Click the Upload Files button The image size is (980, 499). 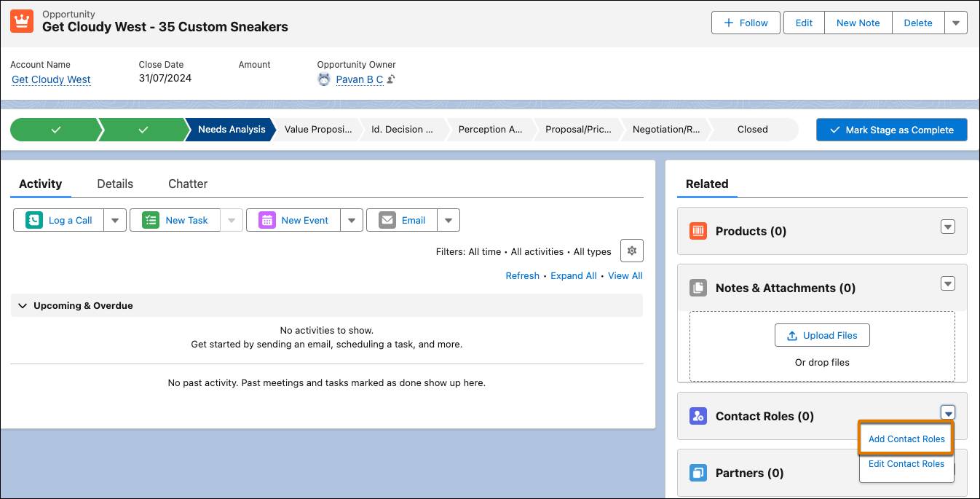822,336
